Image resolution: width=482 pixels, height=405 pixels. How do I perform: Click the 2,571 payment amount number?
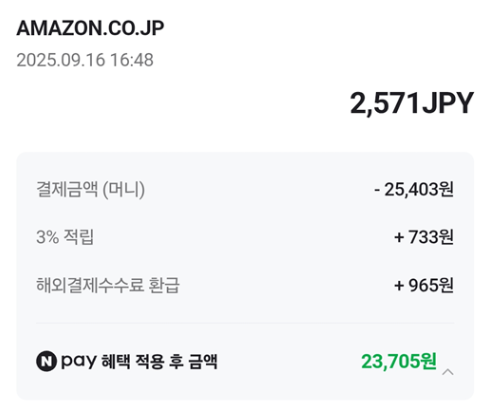(385, 104)
